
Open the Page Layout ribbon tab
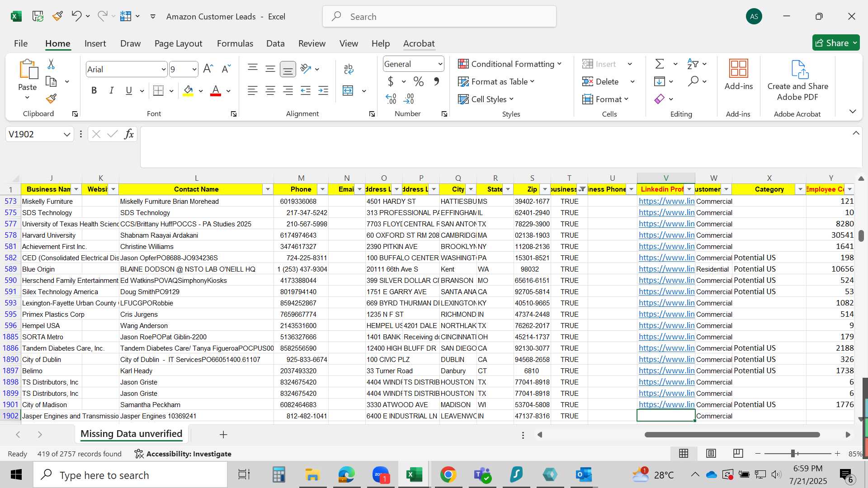point(178,43)
